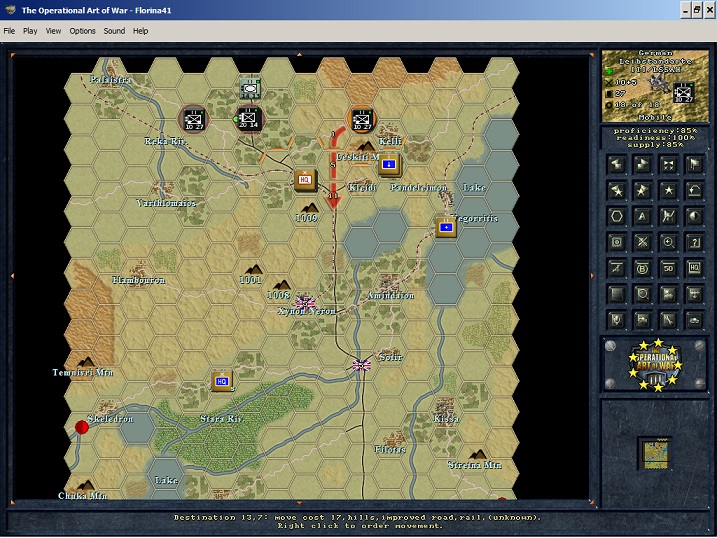Image resolution: width=717 pixels, height=538 pixels.
Task: Click the red marker at Skeledron
Action: click(82, 427)
